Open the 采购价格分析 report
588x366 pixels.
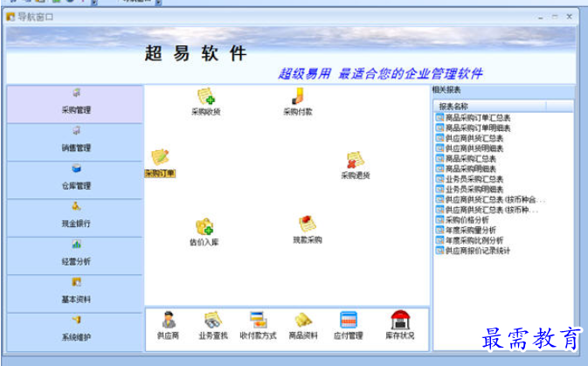coord(462,220)
